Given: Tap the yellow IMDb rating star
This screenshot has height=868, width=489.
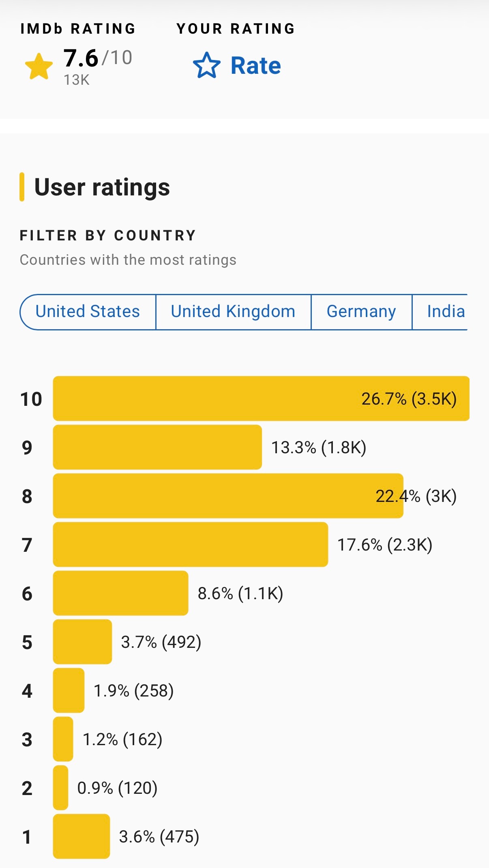Looking at the screenshot, I should click(x=39, y=66).
